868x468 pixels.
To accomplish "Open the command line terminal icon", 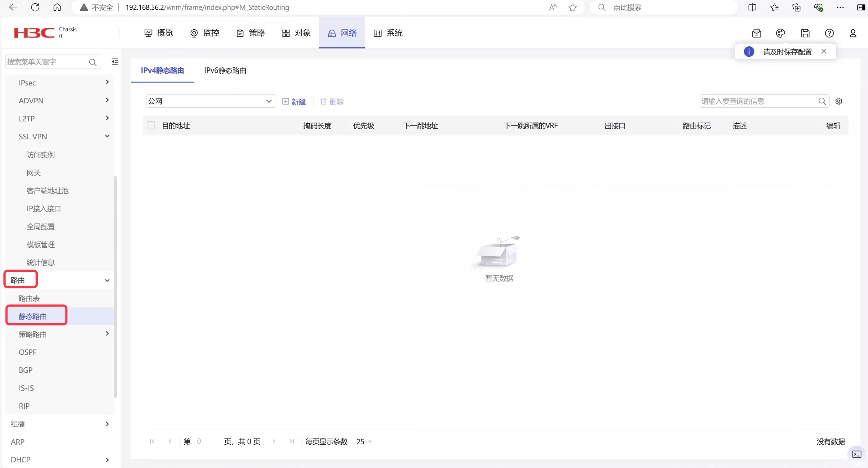I will tap(857, 454).
